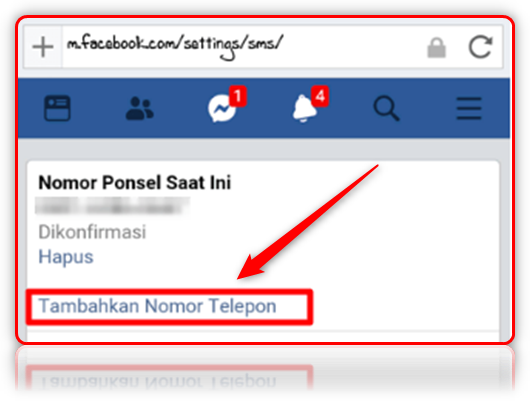Click the red badge showing 4 notifications
Viewport: 530px width, 406px height.
coord(320,96)
